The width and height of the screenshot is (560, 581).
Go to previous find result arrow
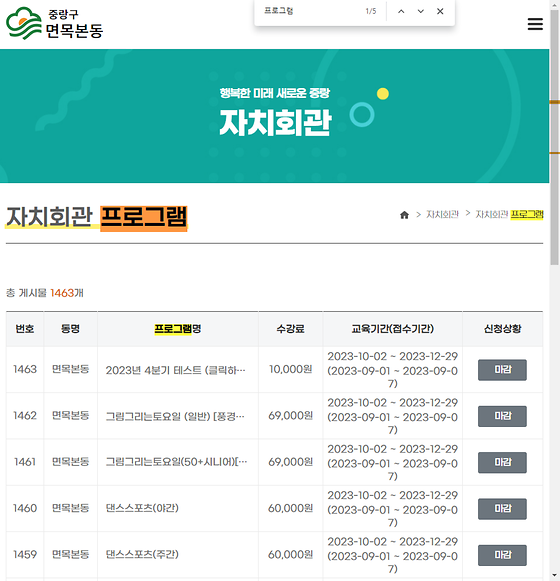[x=401, y=11]
